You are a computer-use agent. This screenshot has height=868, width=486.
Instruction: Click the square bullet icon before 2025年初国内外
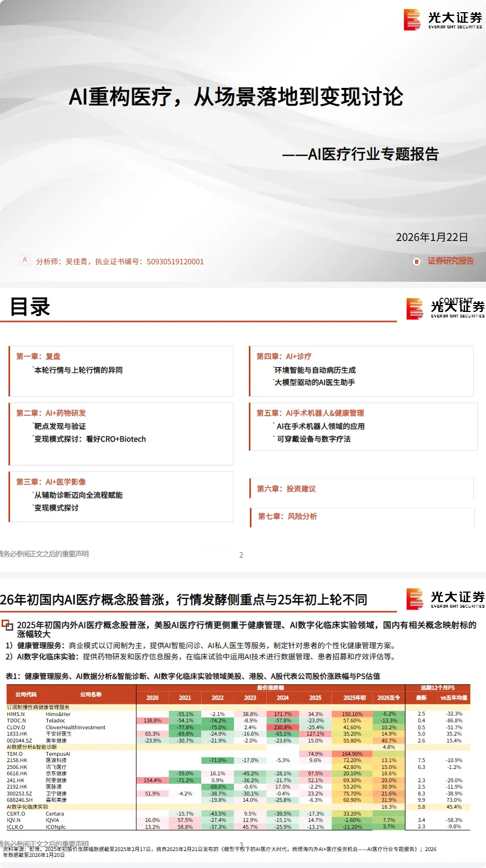point(7,625)
